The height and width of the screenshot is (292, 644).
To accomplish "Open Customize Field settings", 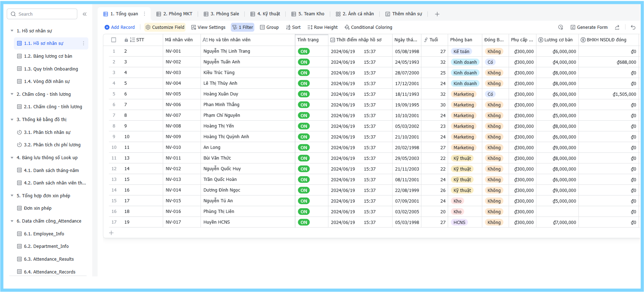I will click(x=165, y=27).
